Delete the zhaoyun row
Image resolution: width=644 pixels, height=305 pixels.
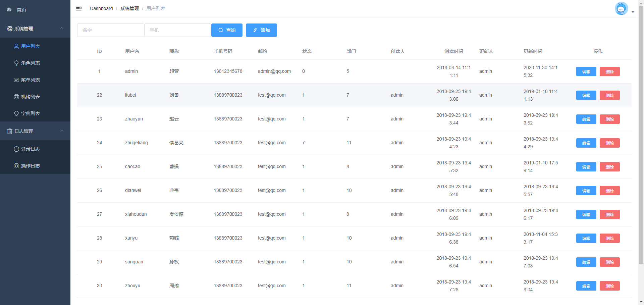610,119
